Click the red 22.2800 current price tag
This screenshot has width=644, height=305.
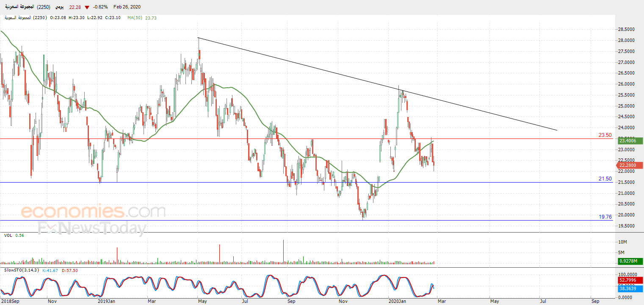630,165
